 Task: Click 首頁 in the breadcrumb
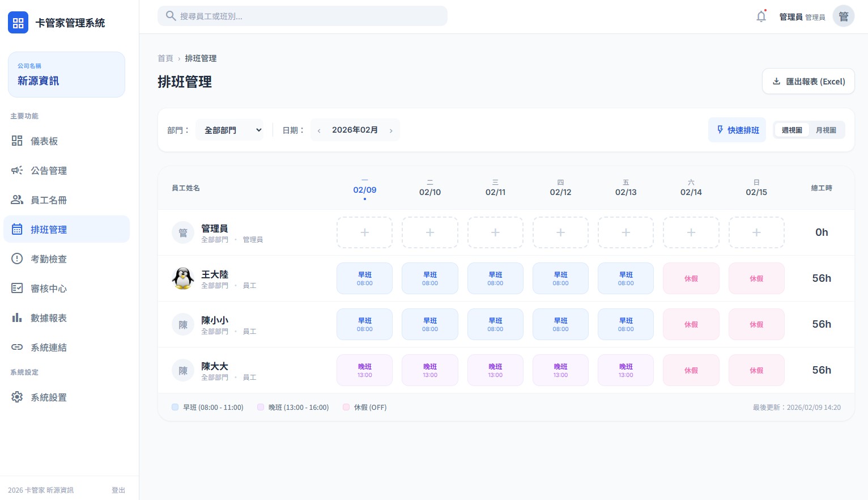click(165, 58)
